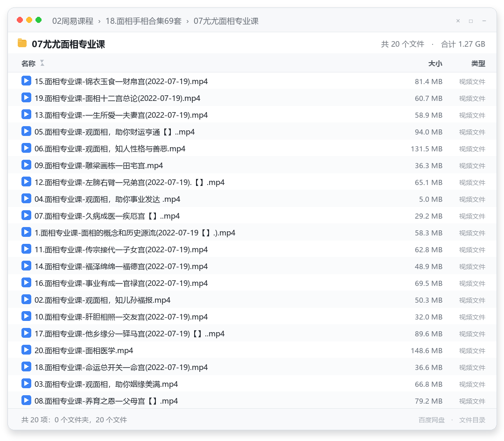Select file name 02.面相专业课-观面相，知儿孙福报.mp4

pos(103,300)
